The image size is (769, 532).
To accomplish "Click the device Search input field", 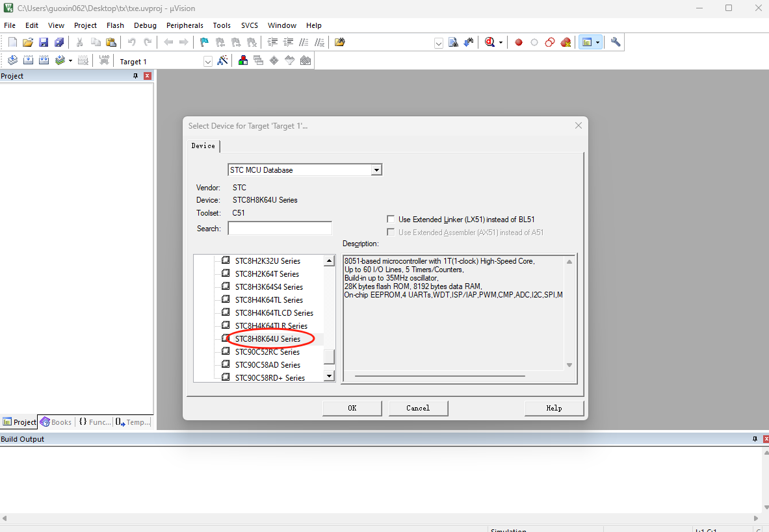I will (280, 228).
